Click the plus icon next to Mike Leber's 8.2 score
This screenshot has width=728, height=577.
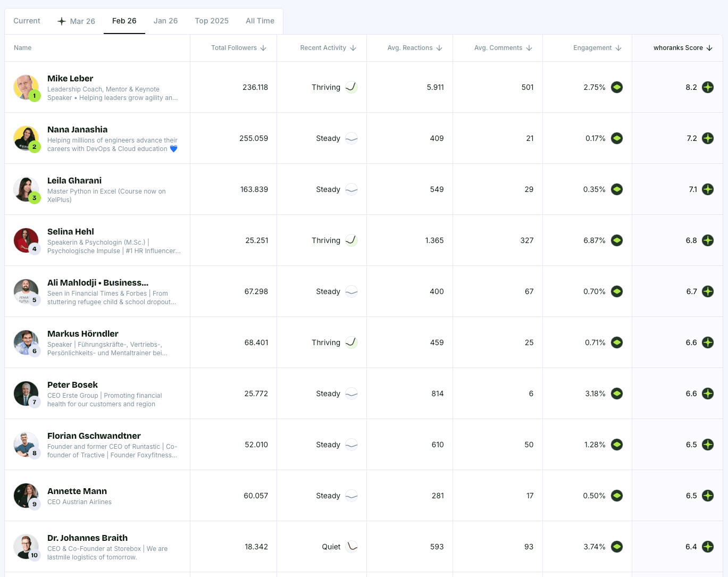click(x=708, y=87)
